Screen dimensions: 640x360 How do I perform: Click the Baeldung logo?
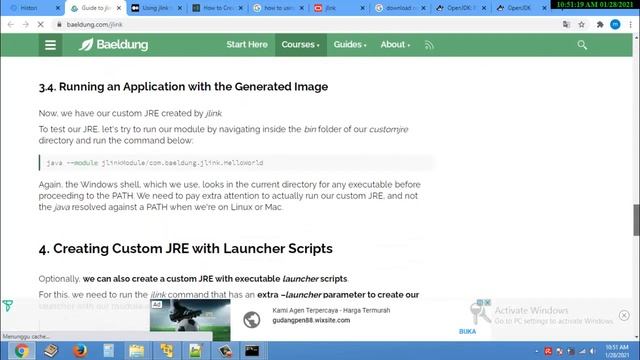pyautogui.click(x=113, y=45)
